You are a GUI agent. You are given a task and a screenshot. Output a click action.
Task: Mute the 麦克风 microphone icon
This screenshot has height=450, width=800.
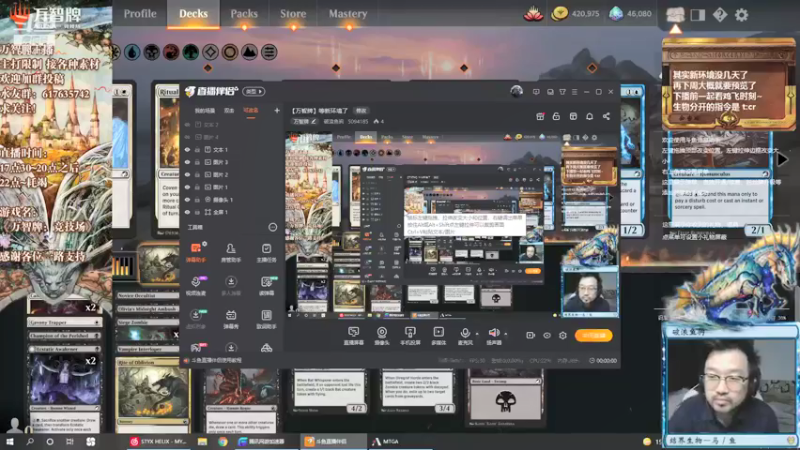pyautogui.click(x=465, y=333)
